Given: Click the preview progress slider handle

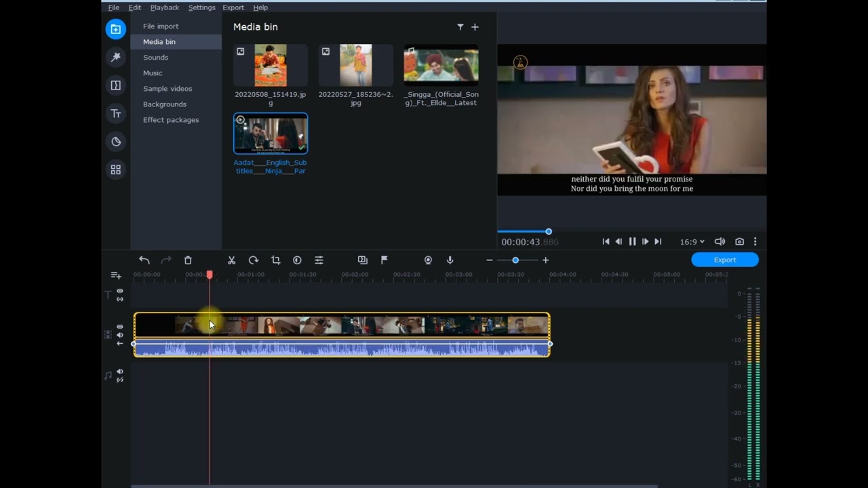Looking at the screenshot, I should click(x=549, y=232).
